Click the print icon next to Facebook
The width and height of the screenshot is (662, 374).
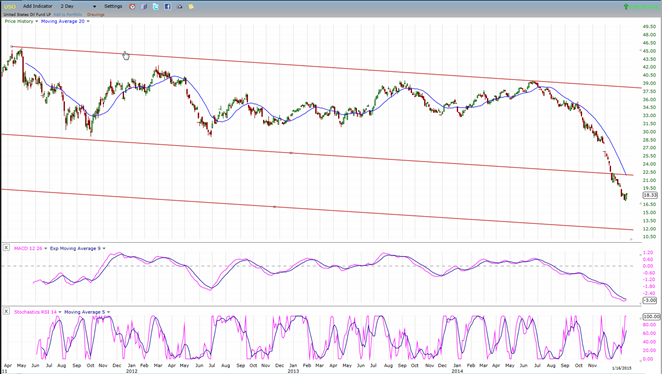click(x=179, y=6)
